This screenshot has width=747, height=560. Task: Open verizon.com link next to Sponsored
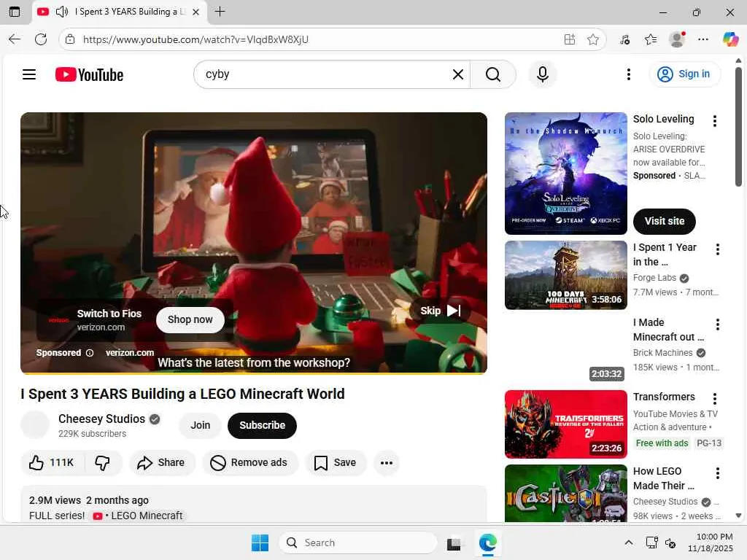pyautogui.click(x=130, y=353)
